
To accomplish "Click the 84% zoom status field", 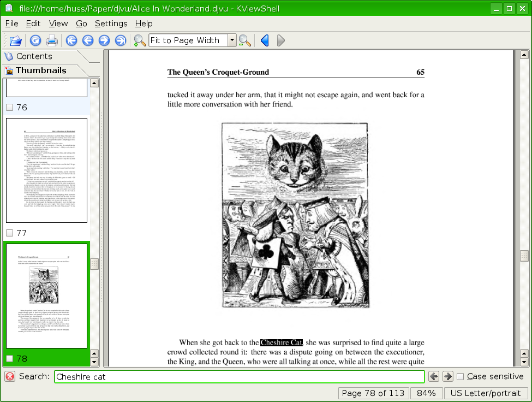I will pyautogui.click(x=426, y=393).
